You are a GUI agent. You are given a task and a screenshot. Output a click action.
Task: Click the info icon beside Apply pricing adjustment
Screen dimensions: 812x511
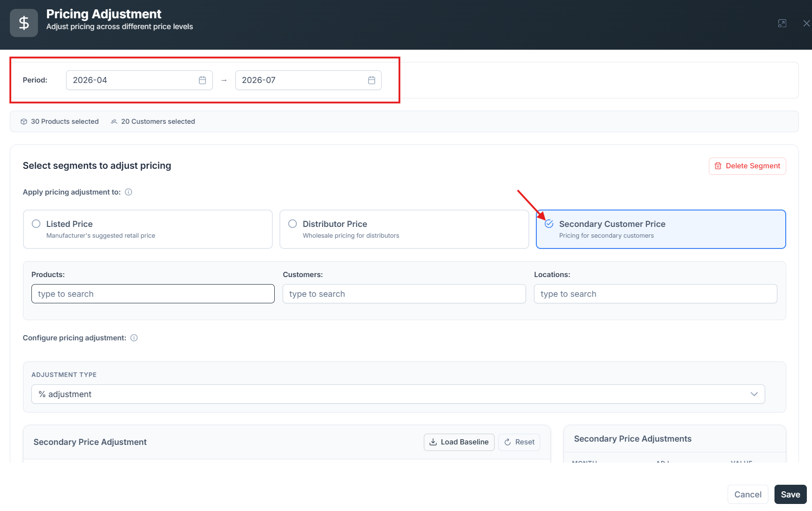(128, 192)
